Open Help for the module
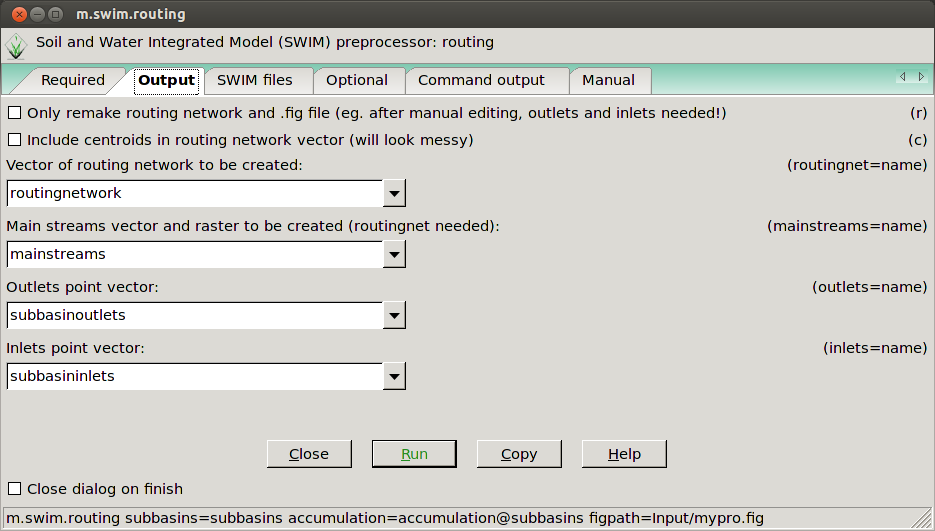935x531 pixels. click(x=624, y=454)
